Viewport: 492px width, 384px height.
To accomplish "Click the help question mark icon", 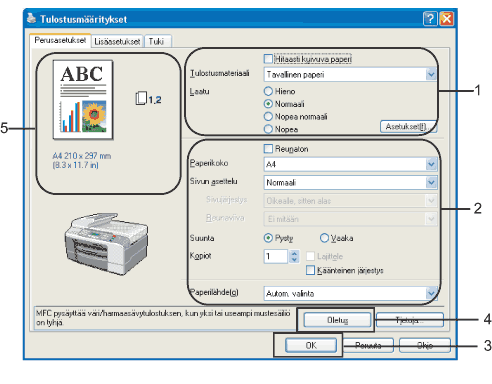I will (430, 19).
